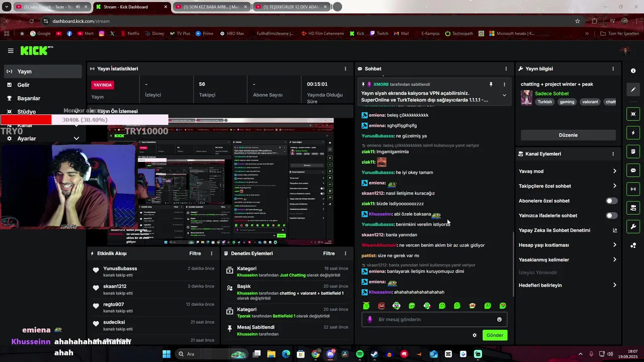Open Discord from the Windows taskbar
This screenshot has height=362, width=644.
tap(331, 354)
